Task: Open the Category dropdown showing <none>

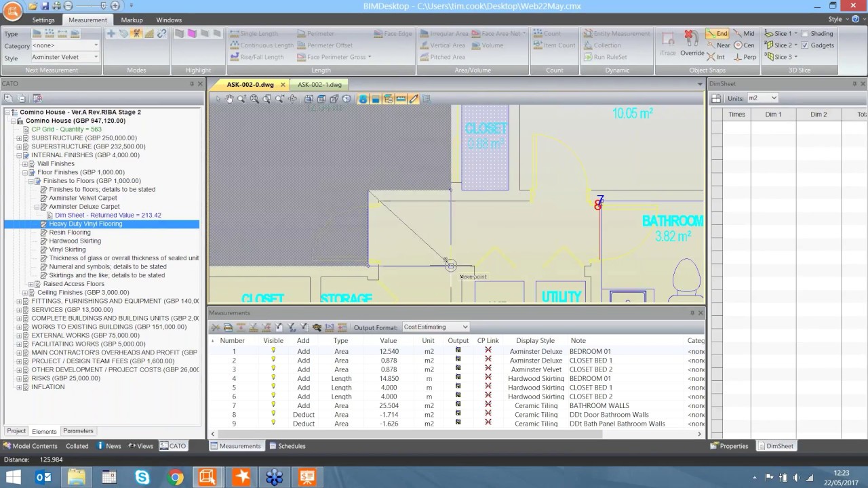Action: (x=65, y=45)
